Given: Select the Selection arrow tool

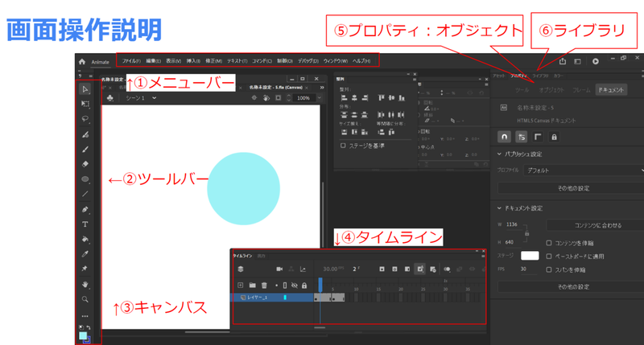Looking at the screenshot, I should [85, 89].
